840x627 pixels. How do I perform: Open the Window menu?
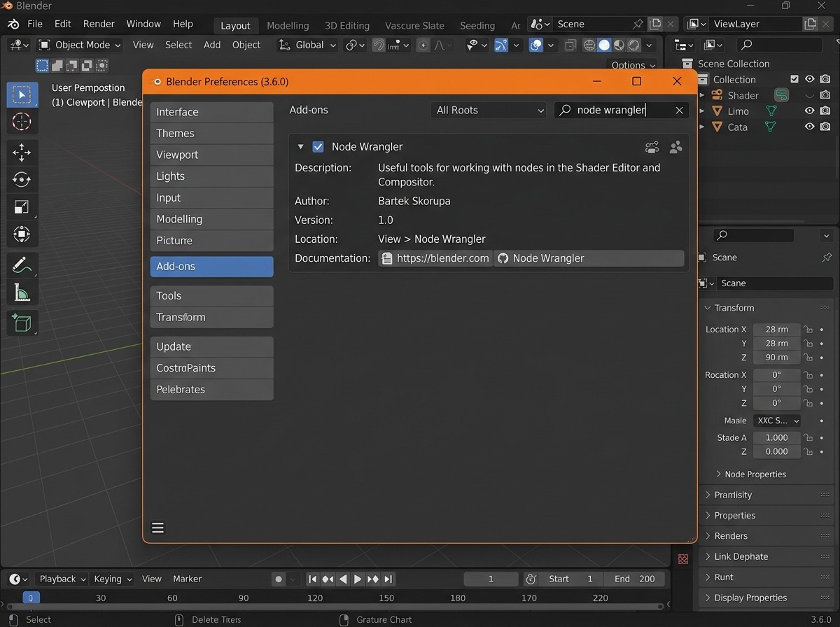(x=143, y=24)
